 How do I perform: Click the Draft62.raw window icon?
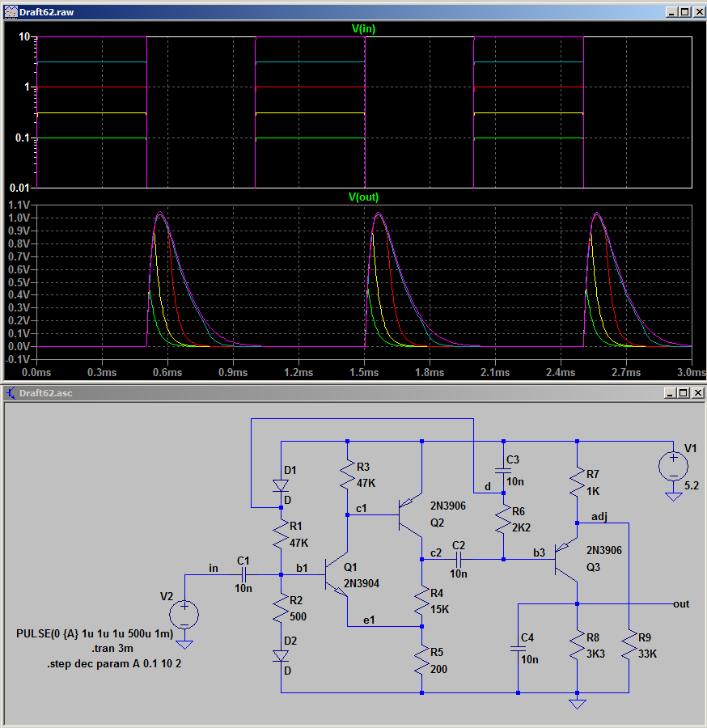coord(11,12)
